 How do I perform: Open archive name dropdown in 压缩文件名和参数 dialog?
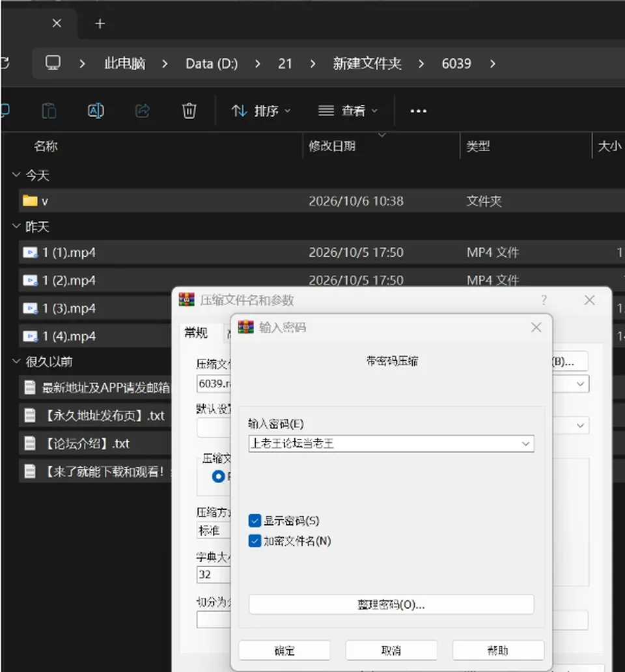581,384
